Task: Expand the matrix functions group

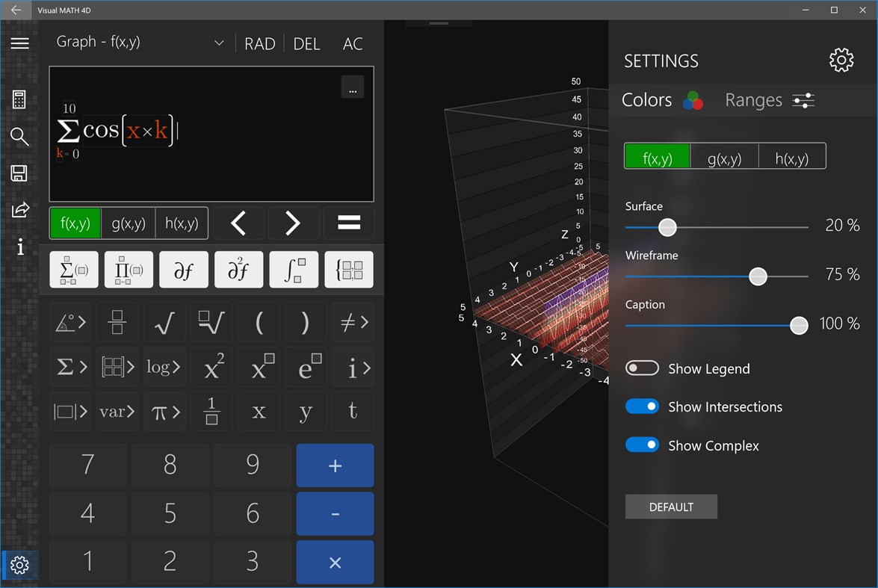Action: pos(117,368)
